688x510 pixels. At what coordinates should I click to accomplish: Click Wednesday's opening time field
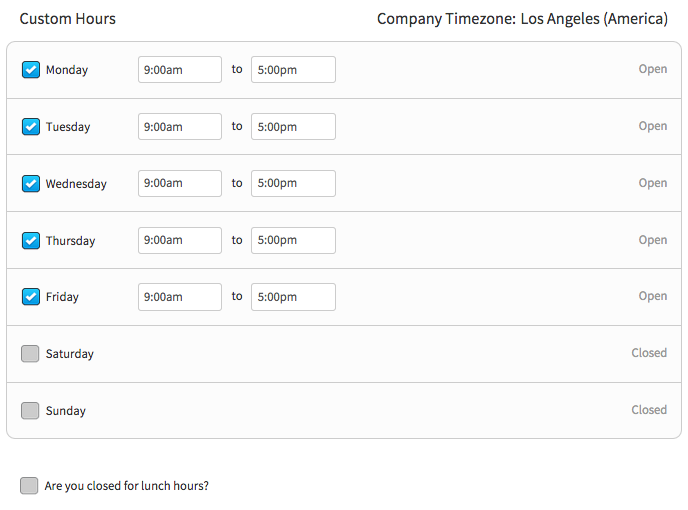(x=180, y=183)
